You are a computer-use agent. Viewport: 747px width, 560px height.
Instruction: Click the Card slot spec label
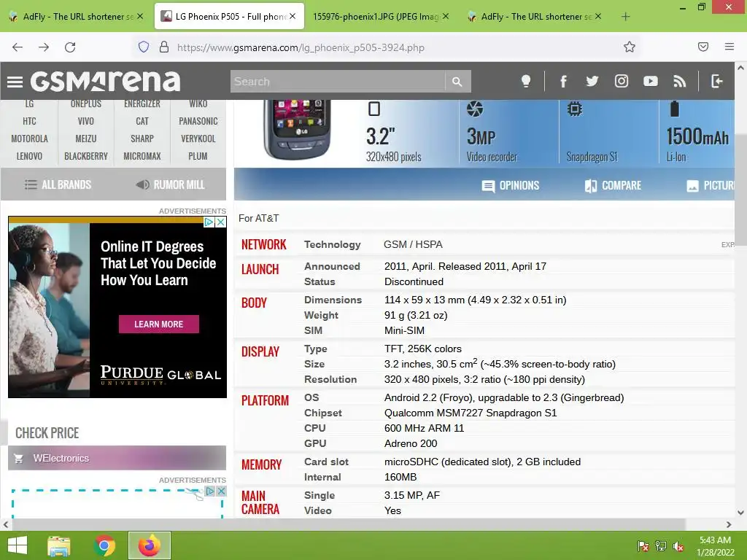[326, 462]
